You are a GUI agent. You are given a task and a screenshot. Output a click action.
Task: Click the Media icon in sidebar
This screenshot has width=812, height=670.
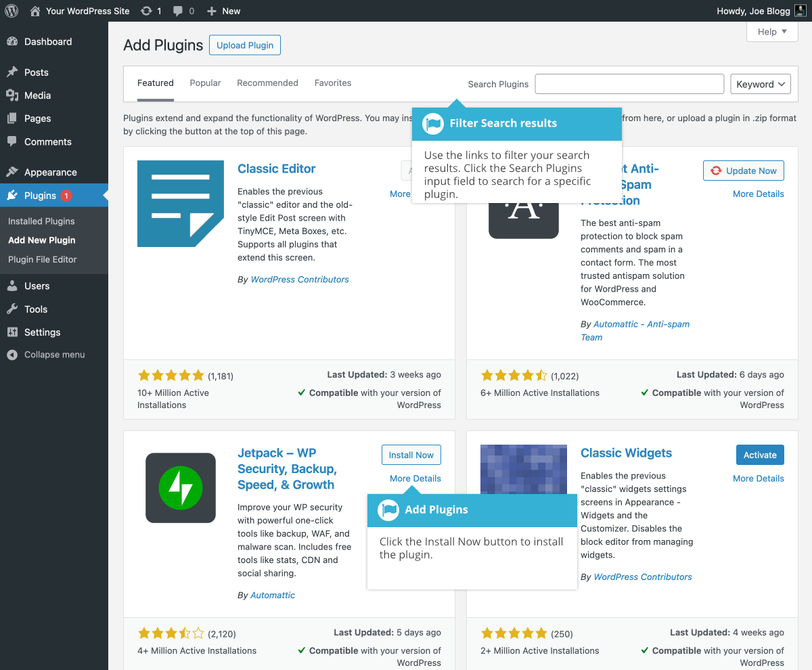12,95
